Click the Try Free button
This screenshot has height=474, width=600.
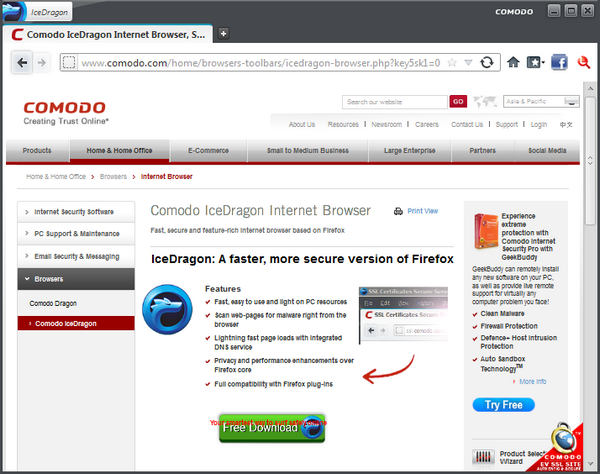click(503, 405)
